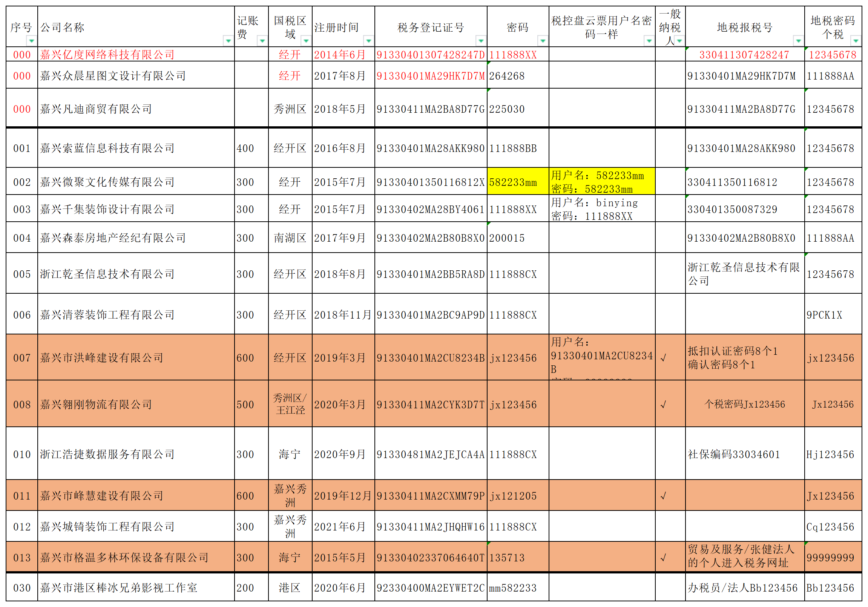Open the 公司名称 column filter dropdown
Image resolution: width=868 pixels, height=607 pixels.
[x=228, y=40]
